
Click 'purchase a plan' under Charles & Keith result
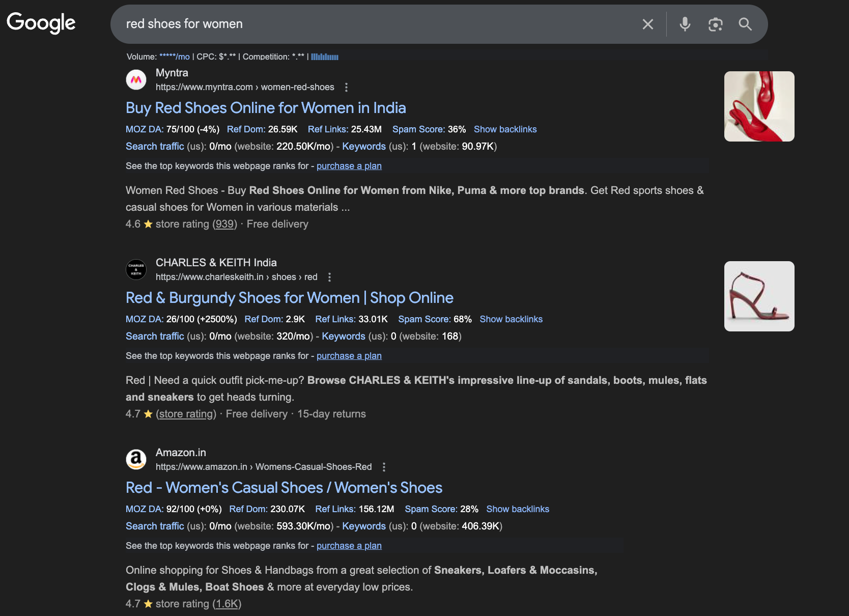click(349, 356)
